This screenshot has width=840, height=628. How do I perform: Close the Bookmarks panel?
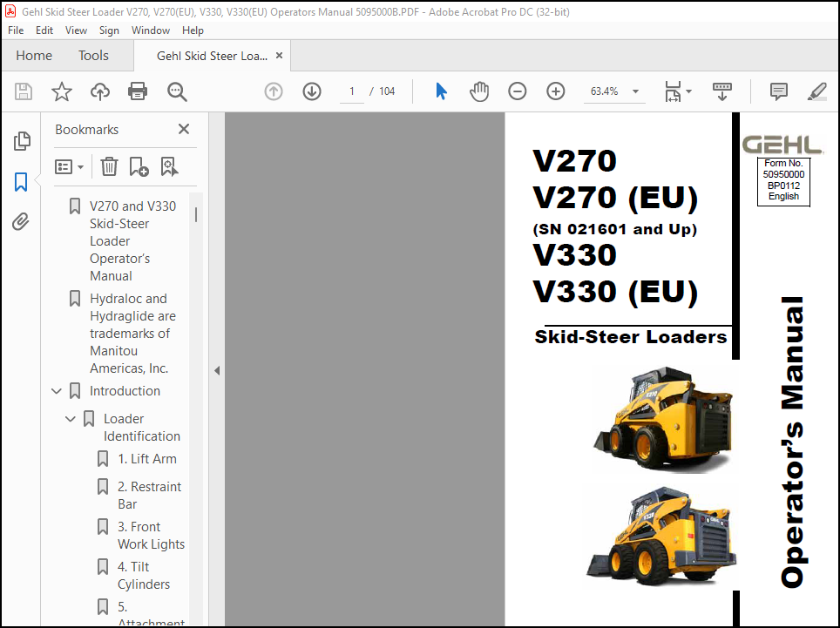(184, 129)
